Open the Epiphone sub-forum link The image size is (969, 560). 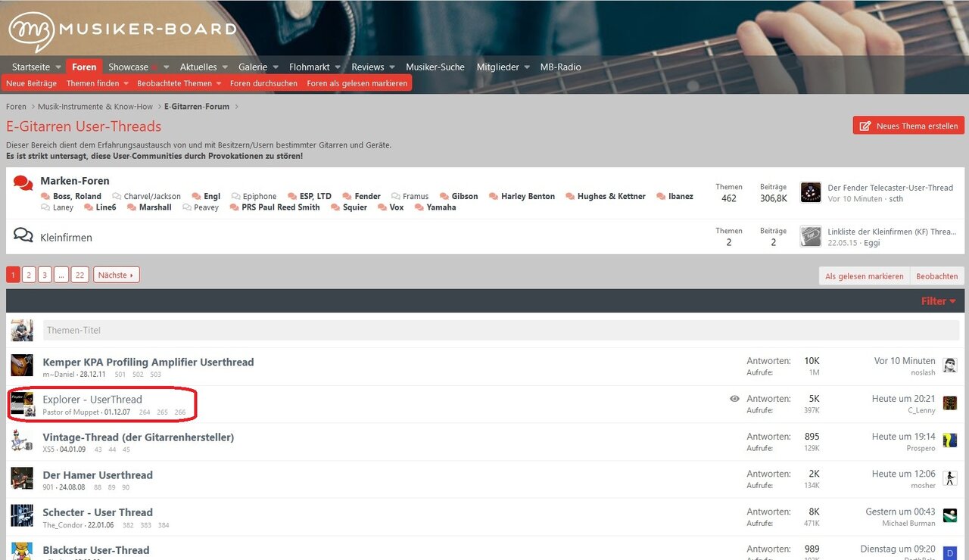coord(260,196)
